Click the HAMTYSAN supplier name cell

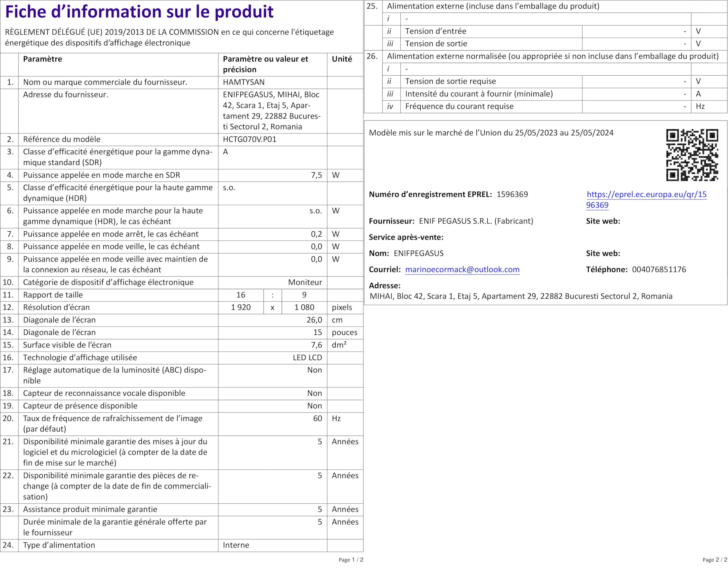244,82
